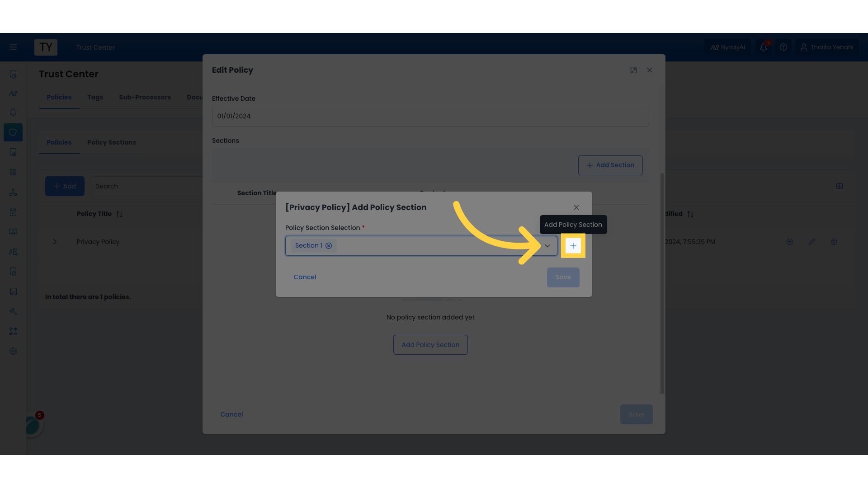Open the sidebar document settings icon
Screen dimensions: 868x488
13,152
